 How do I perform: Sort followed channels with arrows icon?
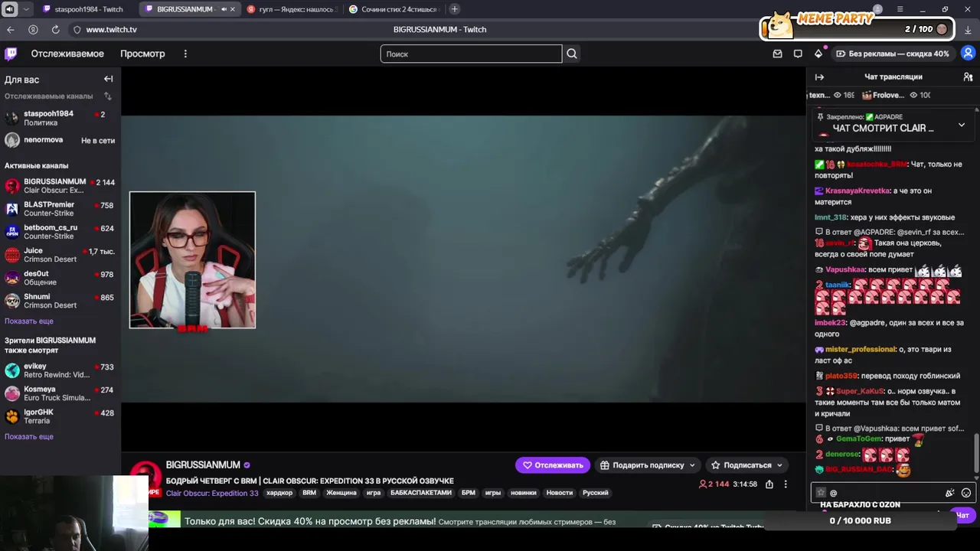108,96
